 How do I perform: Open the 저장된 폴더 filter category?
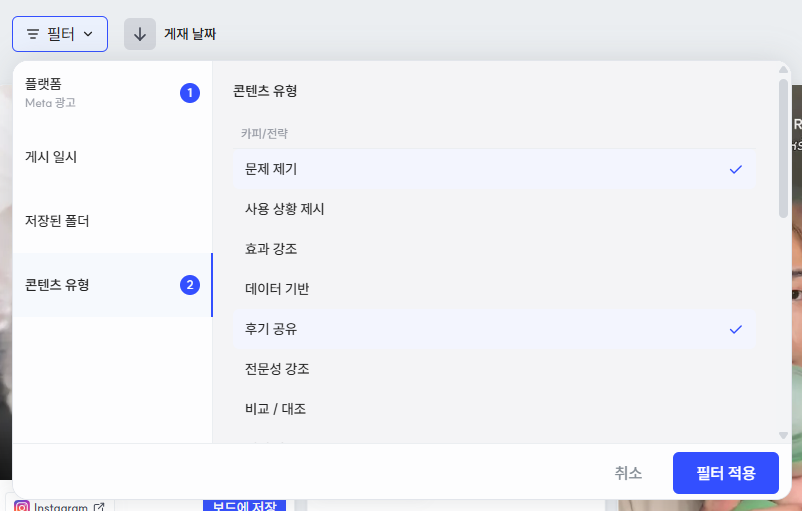[x=113, y=221]
